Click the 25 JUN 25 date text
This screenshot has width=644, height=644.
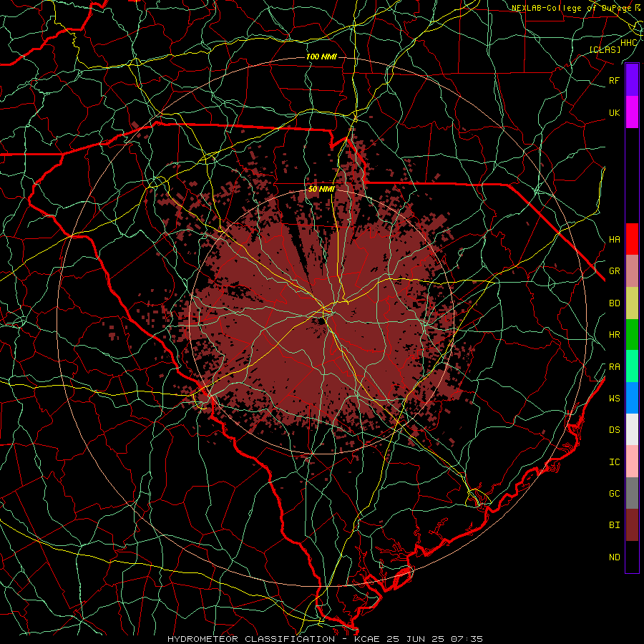click(x=418, y=639)
